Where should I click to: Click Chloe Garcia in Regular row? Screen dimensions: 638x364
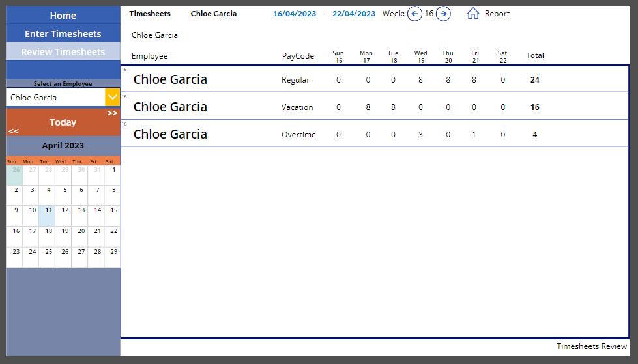pos(170,79)
